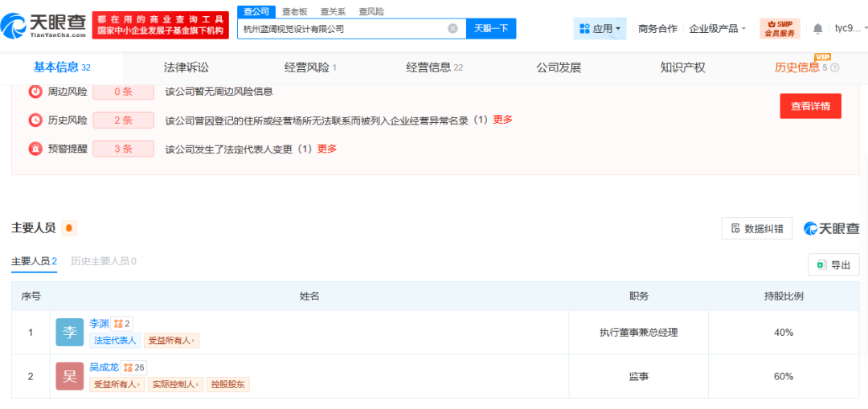Screen dimensions: 868x409
Task: Expand the 实际控制人 tag for 吴成龙
Action: (175, 384)
